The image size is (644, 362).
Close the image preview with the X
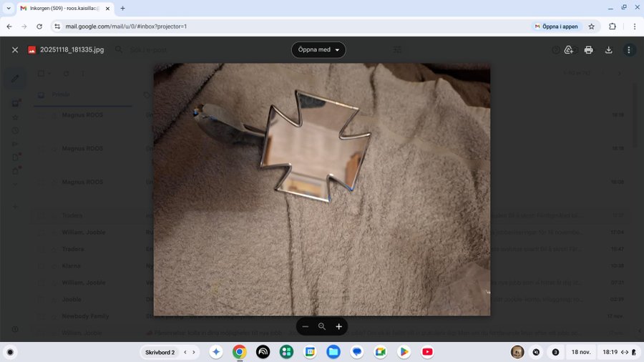pyautogui.click(x=15, y=50)
